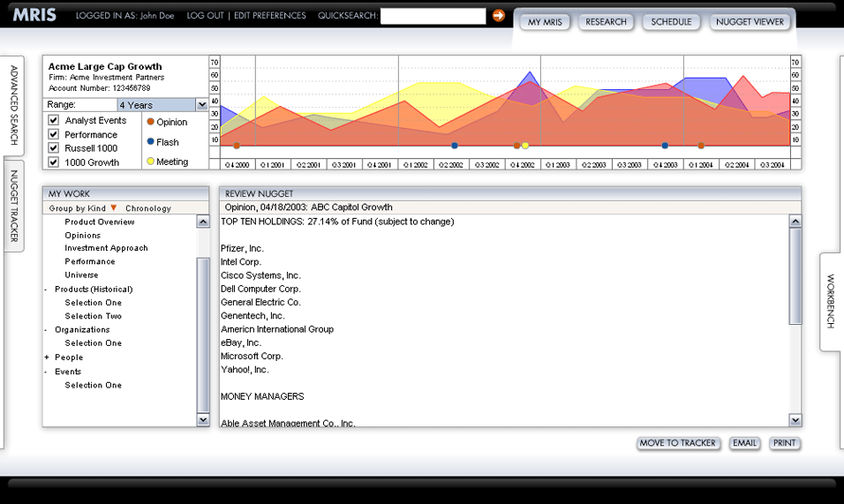Click Review Nugget scrollbar down arrow
Image resolution: width=844 pixels, height=504 pixels.
pos(795,419)
